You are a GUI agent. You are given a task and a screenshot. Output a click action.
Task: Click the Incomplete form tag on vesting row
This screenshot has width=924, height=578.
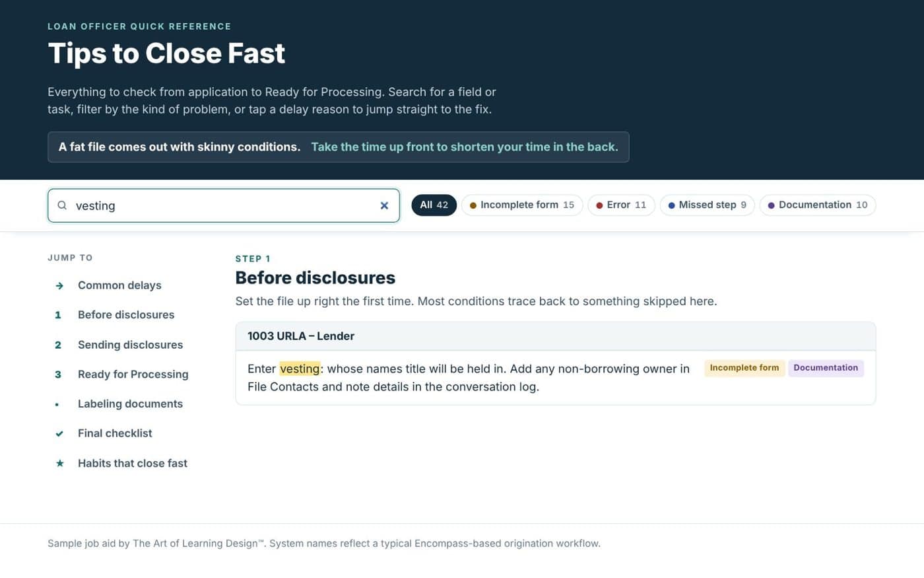(x=744, y=368)
